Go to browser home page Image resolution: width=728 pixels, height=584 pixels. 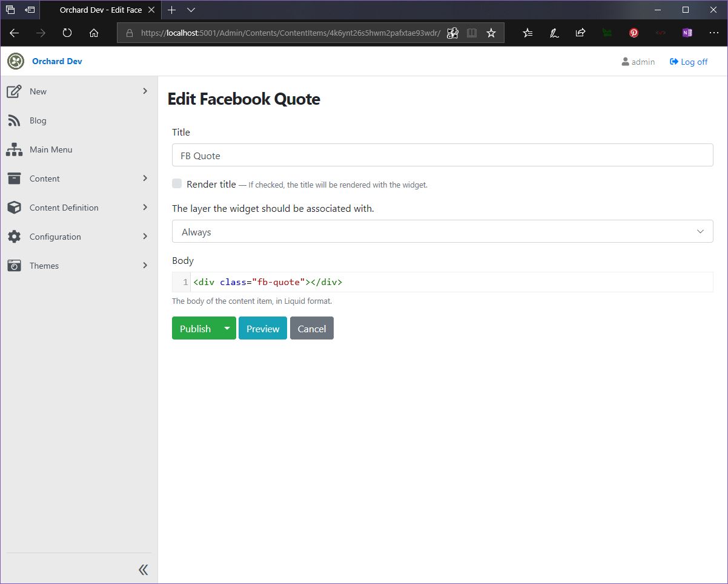pos(94,33)
